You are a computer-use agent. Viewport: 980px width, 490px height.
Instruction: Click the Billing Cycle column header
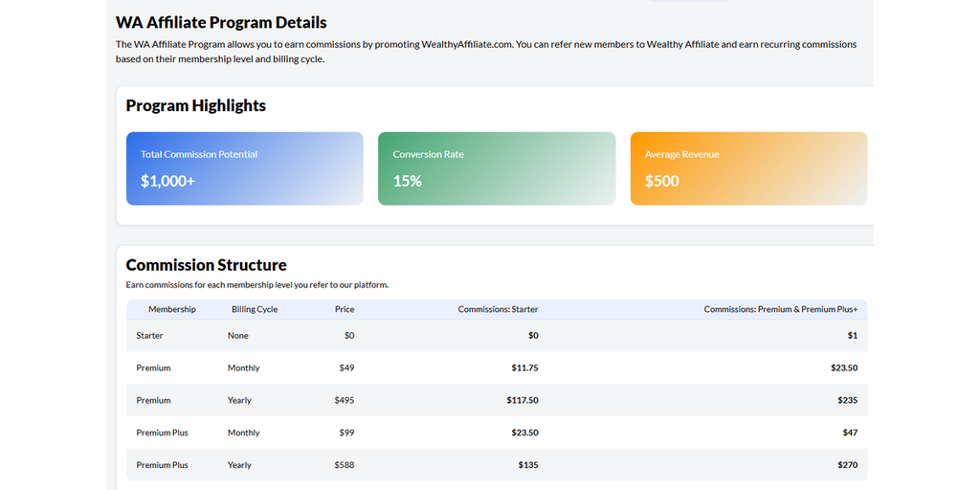tap(255, 309)
